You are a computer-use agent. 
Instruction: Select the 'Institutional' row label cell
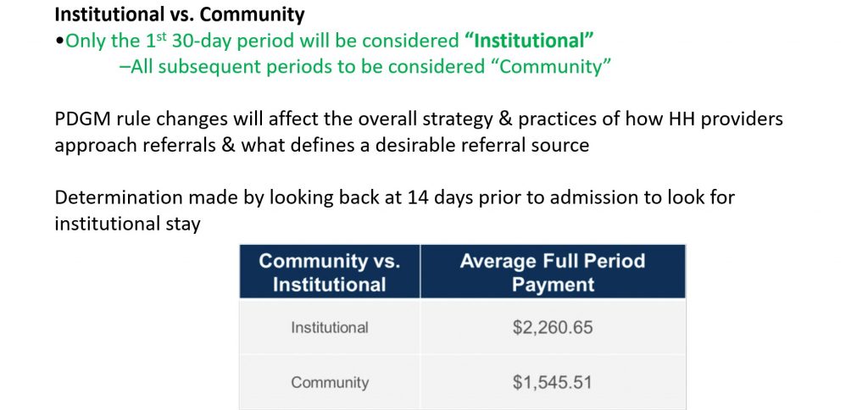point(330,327)
